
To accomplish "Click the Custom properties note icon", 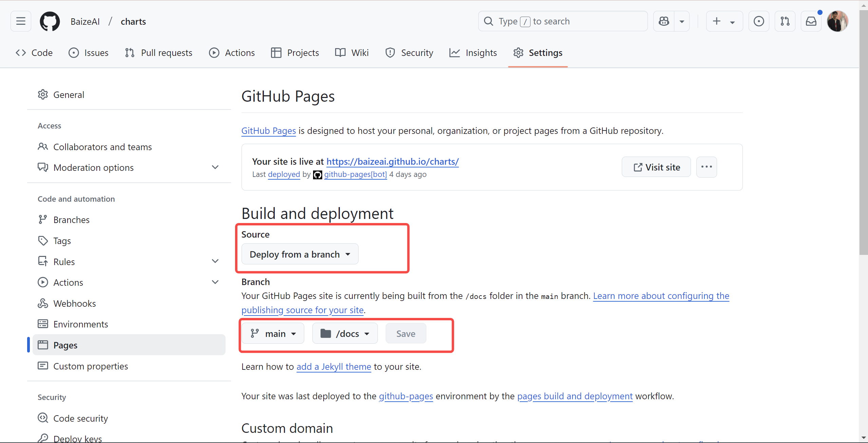I will 43,366.
